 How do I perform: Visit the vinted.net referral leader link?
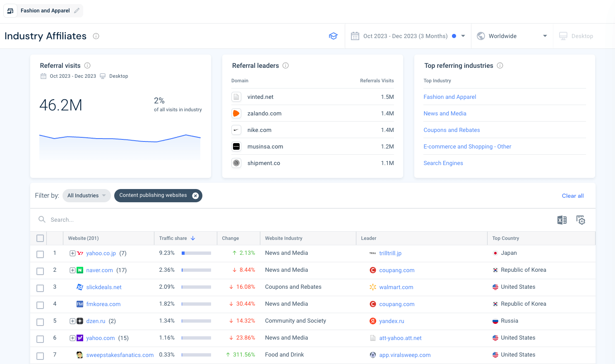(x=260, y=97)
